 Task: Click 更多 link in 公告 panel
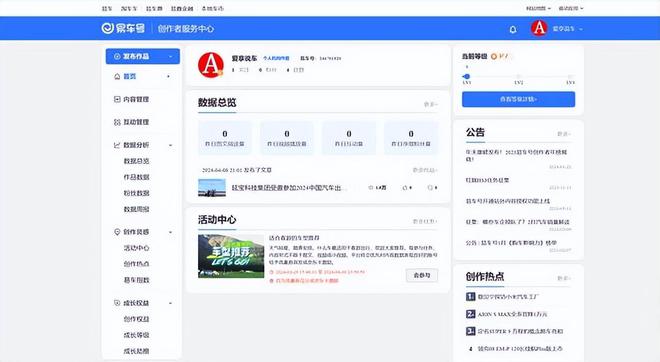564,134
